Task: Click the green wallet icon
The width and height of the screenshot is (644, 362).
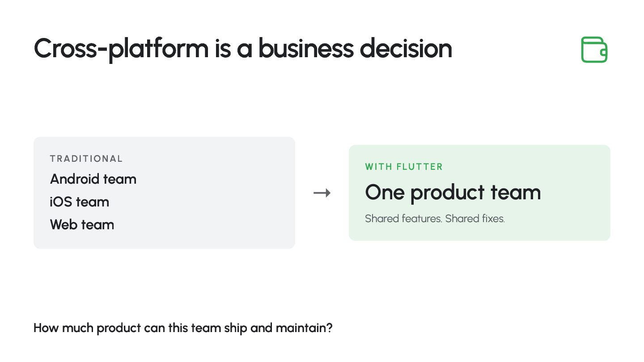Action: [594, 50]
